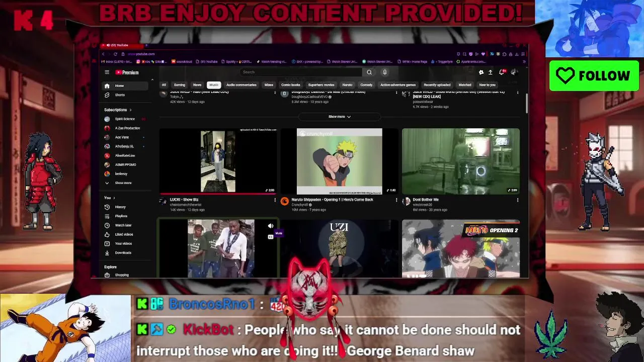The image size is (644, 362).
Task: Select the All filter chip
Action: click(x=164, y=85)
